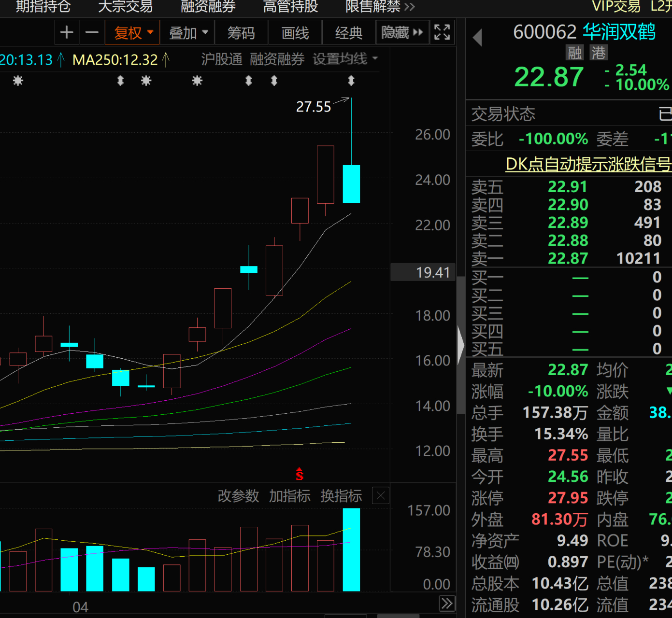Click the stock name 华润双鹤
672x618 pixels.
click(619, 32)
